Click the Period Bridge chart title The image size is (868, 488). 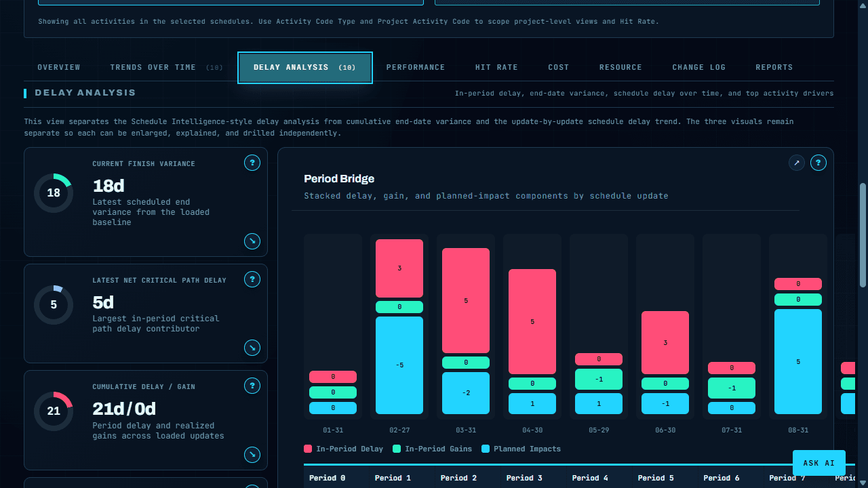click(x=339, y=179)
